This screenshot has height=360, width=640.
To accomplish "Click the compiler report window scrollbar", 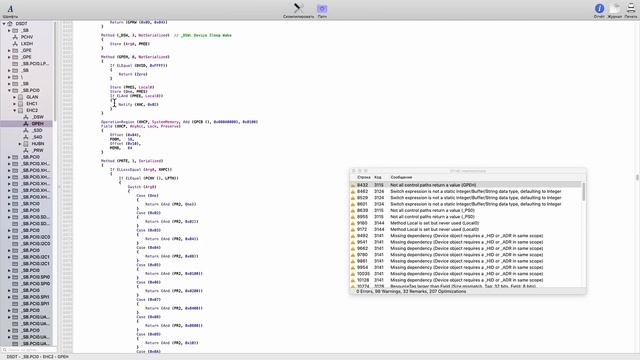I will [583, 192].
